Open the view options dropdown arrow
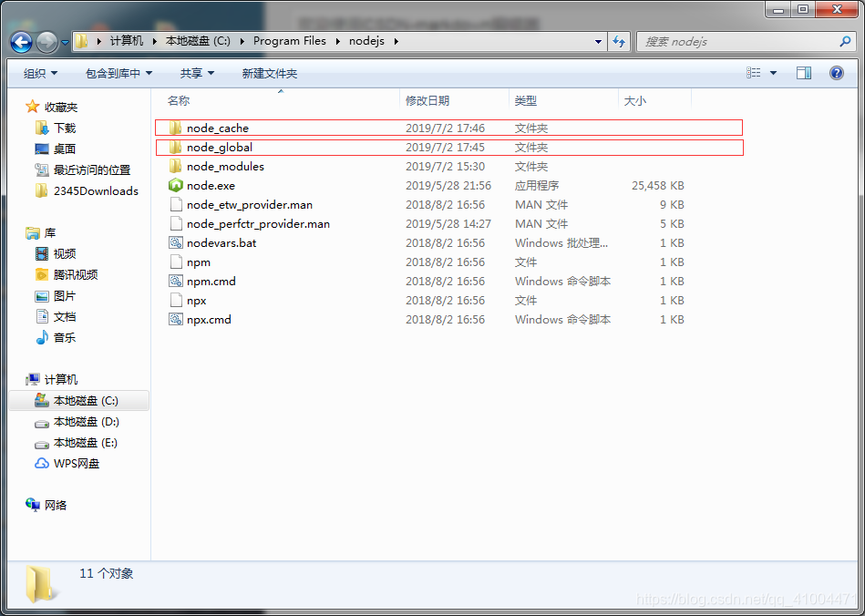Screen dimensions: 865x616 pyautogui.click(x=773, y=73)
